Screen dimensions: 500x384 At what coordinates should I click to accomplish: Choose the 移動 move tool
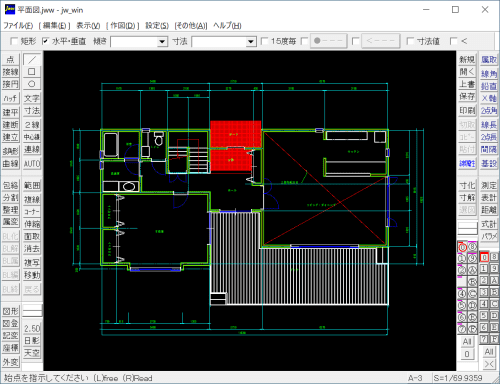[32, 275]
